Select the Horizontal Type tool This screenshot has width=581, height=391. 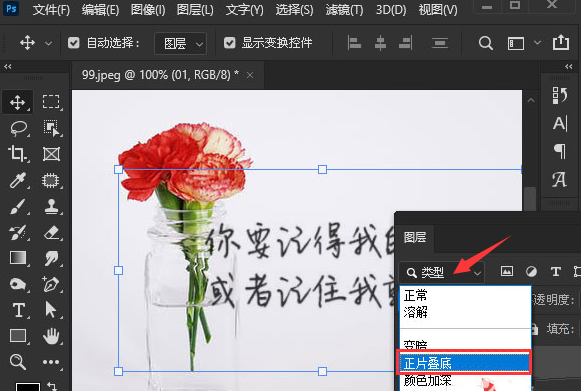tap(19, 310)
